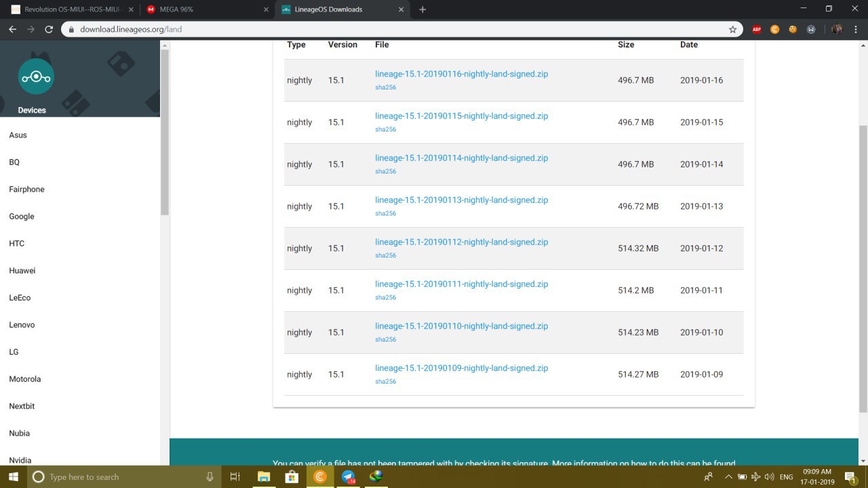Bookmark this page with the star icon
The height and width of the screenshot is (488, 868).
pos(732,29)
